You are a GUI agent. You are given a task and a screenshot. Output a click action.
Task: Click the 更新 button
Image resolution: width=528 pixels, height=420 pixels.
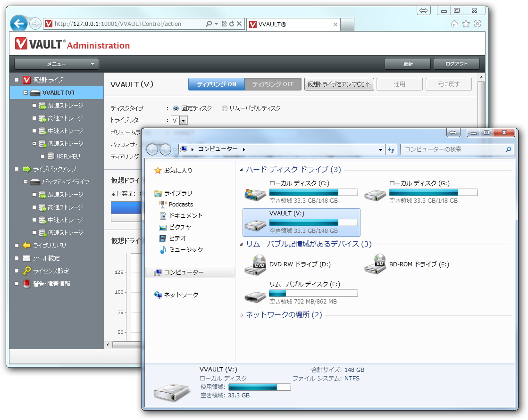click(x=407, y=64)
